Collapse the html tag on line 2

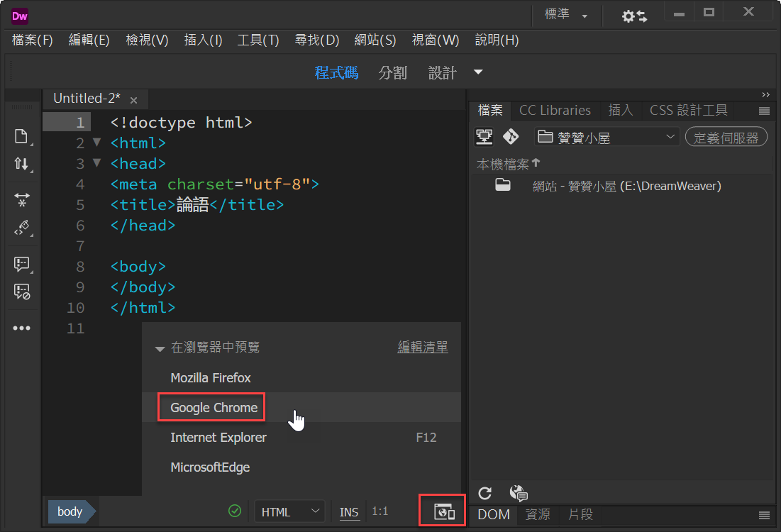click(97, 143)
